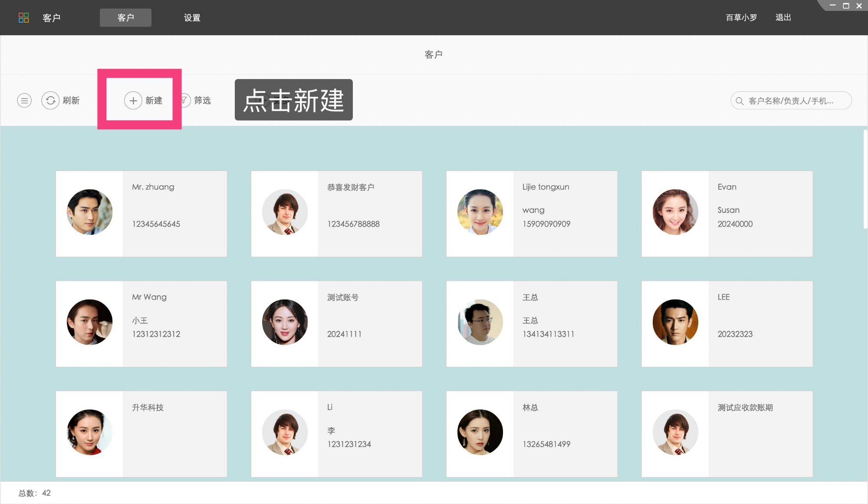The height and width of the screenshot is (504, 868).
Task: Click the colorful grid logo icon top left
Action: [x=24, y=17]
